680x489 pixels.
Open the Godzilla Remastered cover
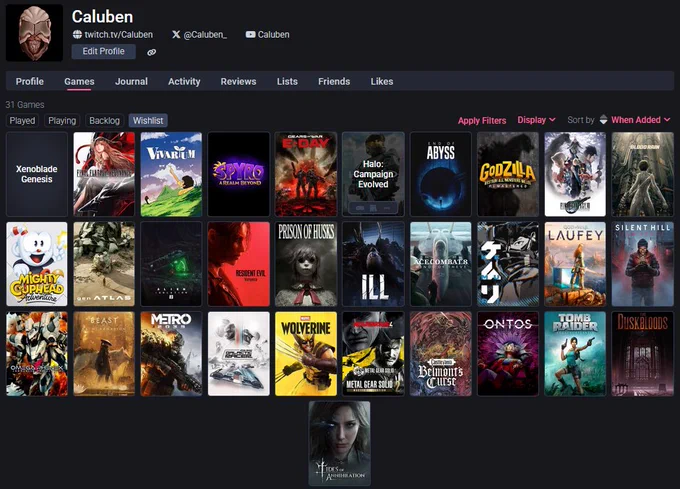508,174
